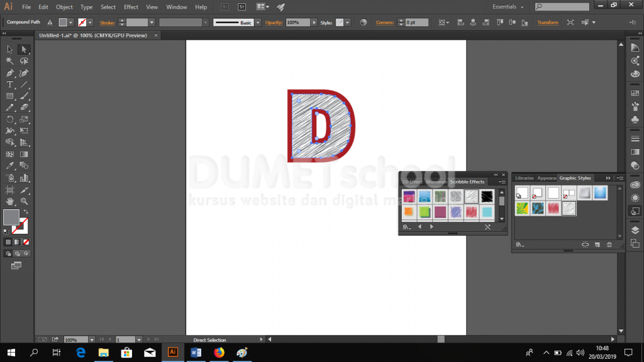
Task: Switch to the Libraries panel tab
Action: (525, 178)
